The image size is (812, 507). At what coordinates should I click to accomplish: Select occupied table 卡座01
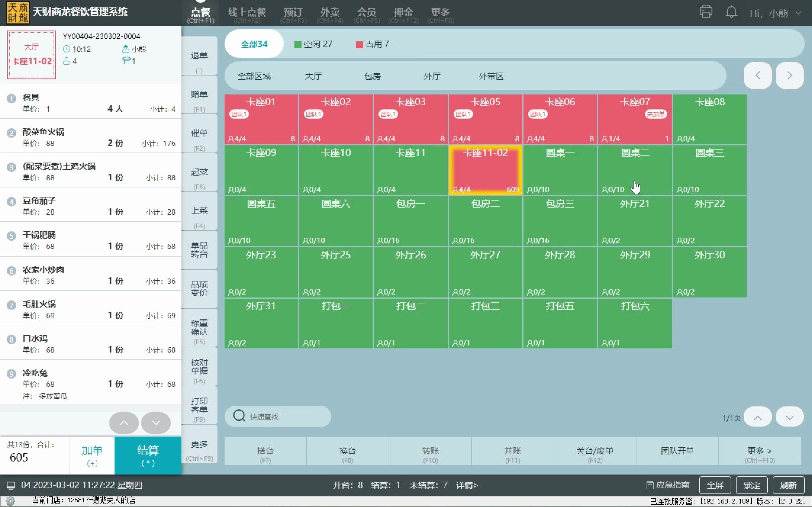pyautogui.click(x=261, y=119)
